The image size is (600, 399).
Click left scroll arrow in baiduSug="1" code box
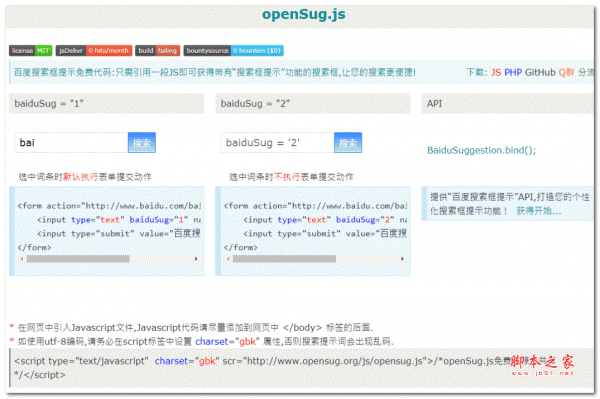(22, 259)
